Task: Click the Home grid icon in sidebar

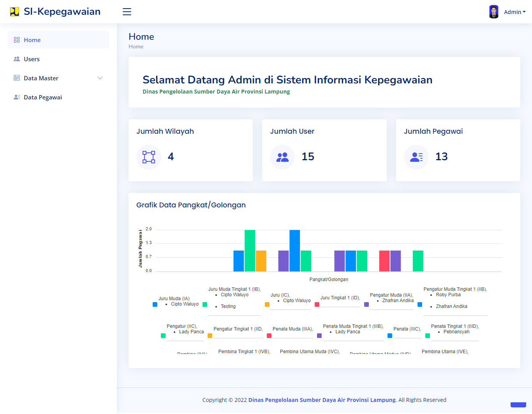Action: [17, 40]
